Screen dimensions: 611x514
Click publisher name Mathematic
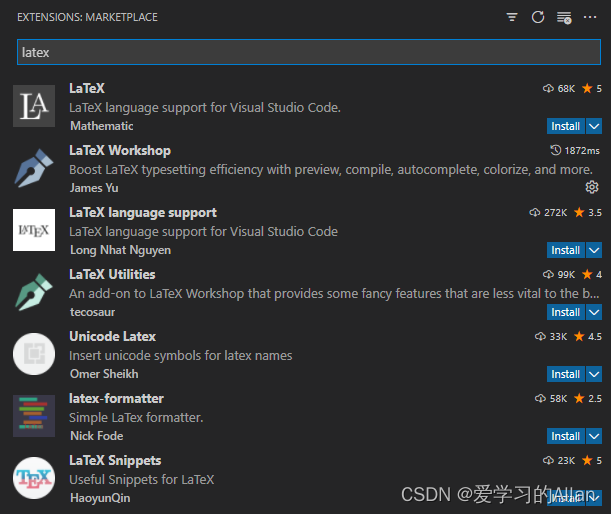tap(102, 126)
